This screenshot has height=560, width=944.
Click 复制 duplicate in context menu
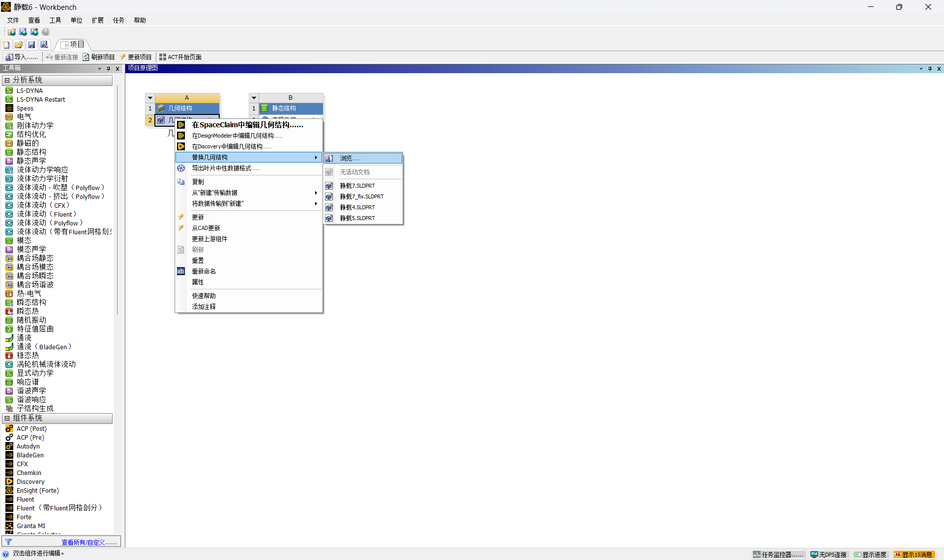click(x=249, y=182)
